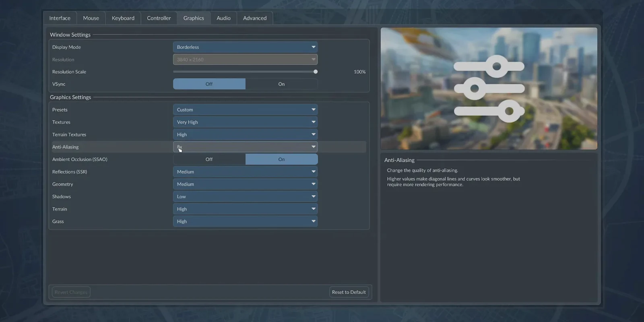Viewport: 644px width, 322px height.
Task: Click the Reflections (SSR) setting label
Action: pyautogui.click(x=70, y=172)
